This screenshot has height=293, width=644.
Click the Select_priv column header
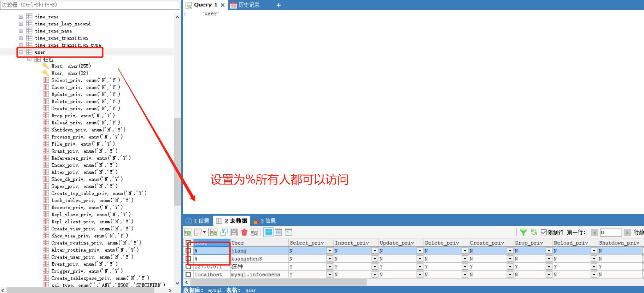click(x=311, y=243)
